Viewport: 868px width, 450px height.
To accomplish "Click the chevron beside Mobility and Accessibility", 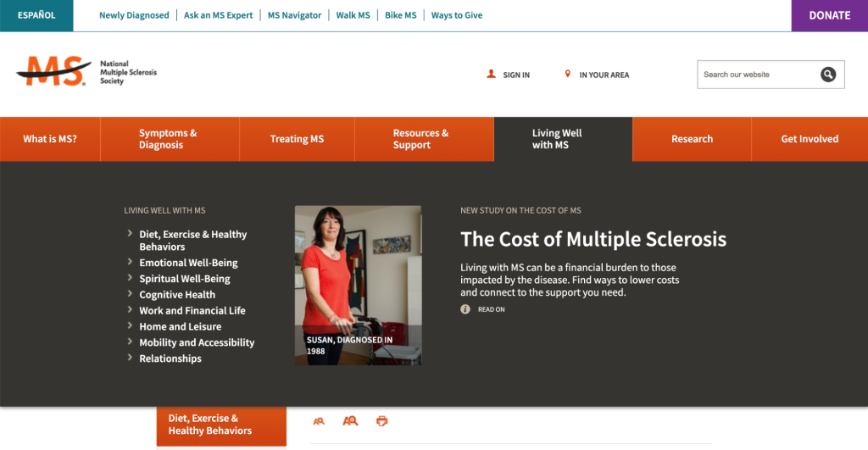I will point(130,342).
